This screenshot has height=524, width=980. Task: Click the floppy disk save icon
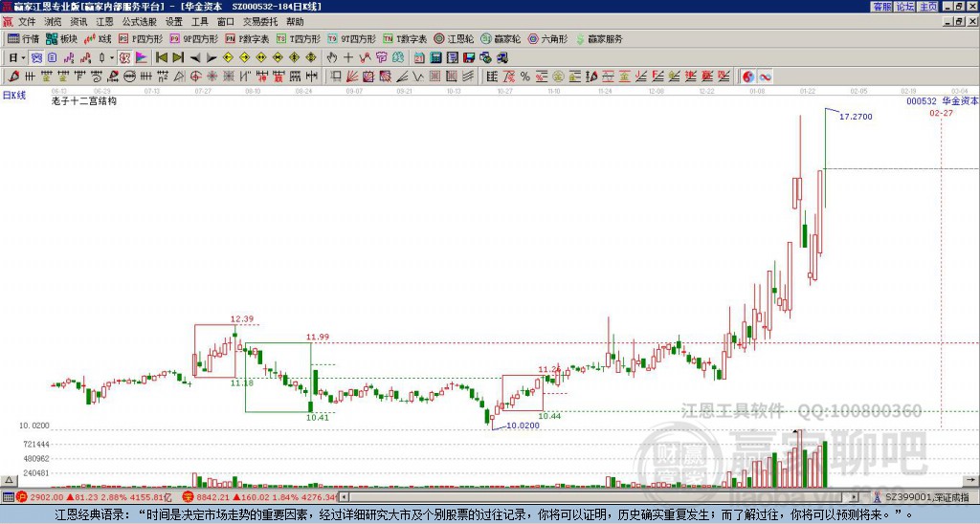click(x=469, y=58)
